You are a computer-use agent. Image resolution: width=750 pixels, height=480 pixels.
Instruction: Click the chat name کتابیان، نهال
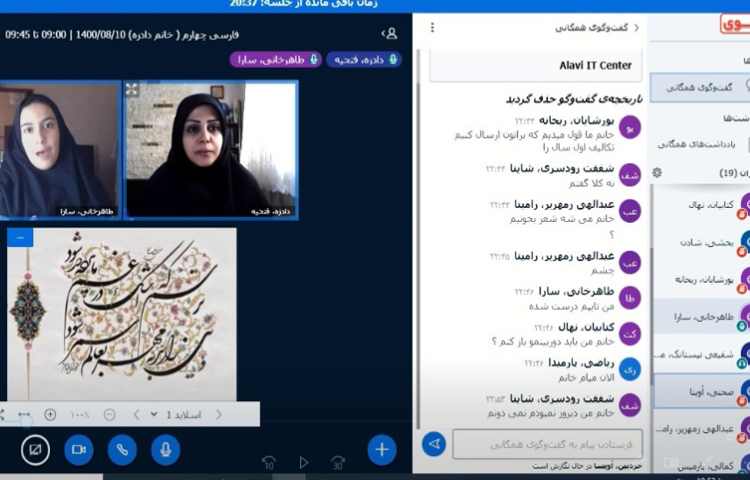(586, 327)
